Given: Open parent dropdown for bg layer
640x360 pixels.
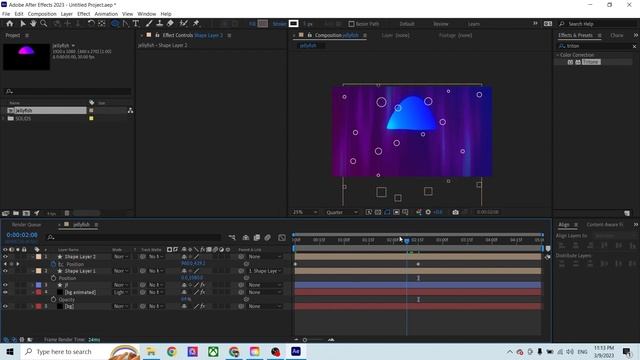Looking at the screenshot, I should pyautogui.click(x=265, y=306).
